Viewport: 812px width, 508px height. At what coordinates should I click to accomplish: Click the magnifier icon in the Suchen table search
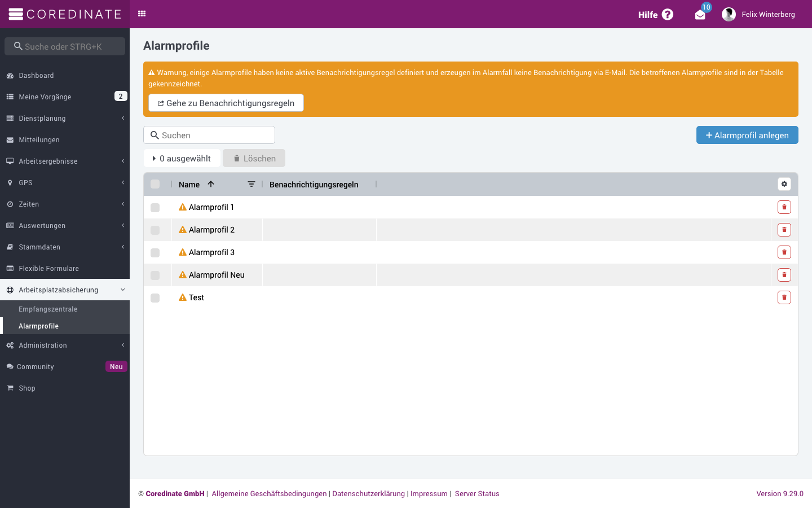tap(155, 135)
